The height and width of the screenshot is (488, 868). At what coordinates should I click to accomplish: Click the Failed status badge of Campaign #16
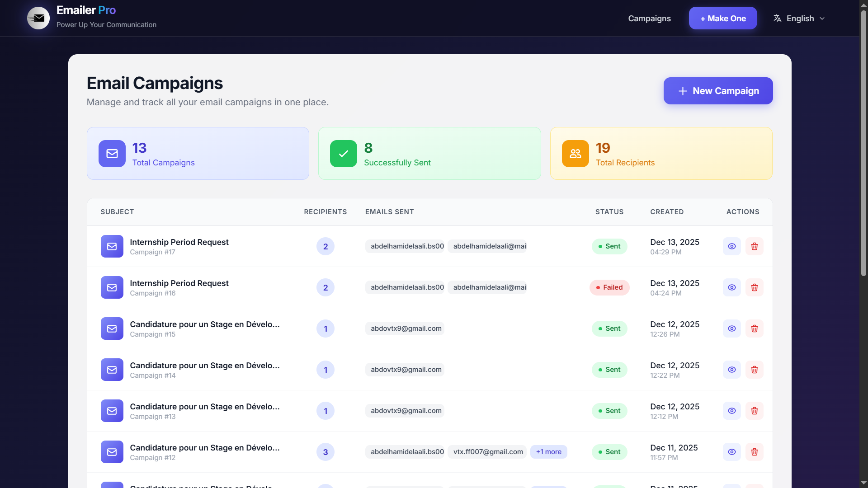pyautogui.click(x=609, y=287)
